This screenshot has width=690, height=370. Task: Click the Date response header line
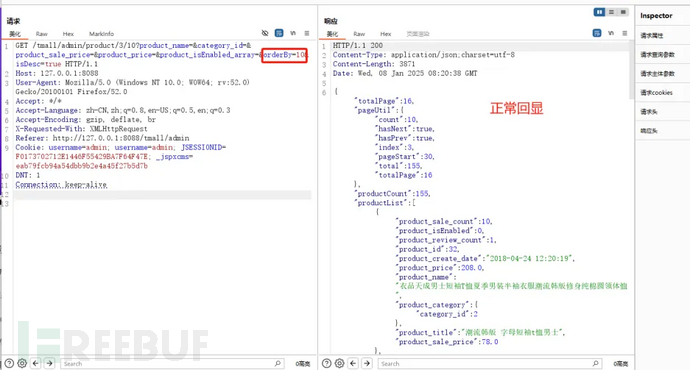(x=405, y=73)
